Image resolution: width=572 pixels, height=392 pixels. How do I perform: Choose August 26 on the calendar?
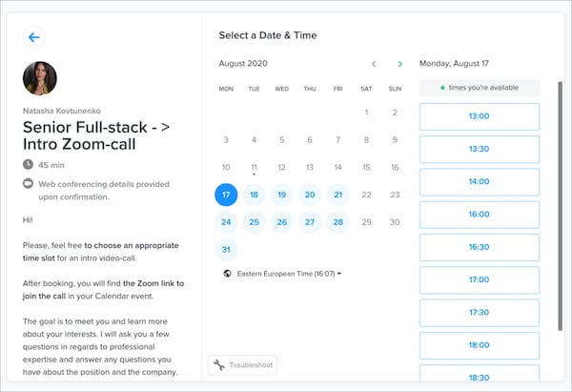(282, 222)
